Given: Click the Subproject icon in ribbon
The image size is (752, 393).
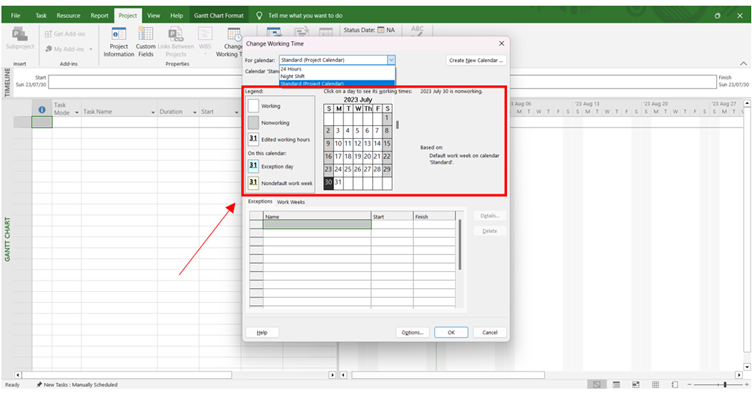Looking at the screenshot, I should [20, 35].
